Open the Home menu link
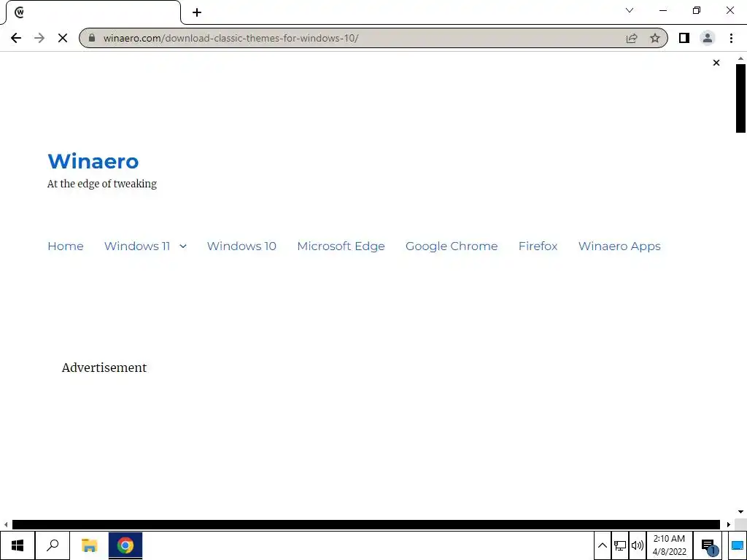The height and width of the screenshot is (560, 747). pyautogui.click(x=65, y=246)
